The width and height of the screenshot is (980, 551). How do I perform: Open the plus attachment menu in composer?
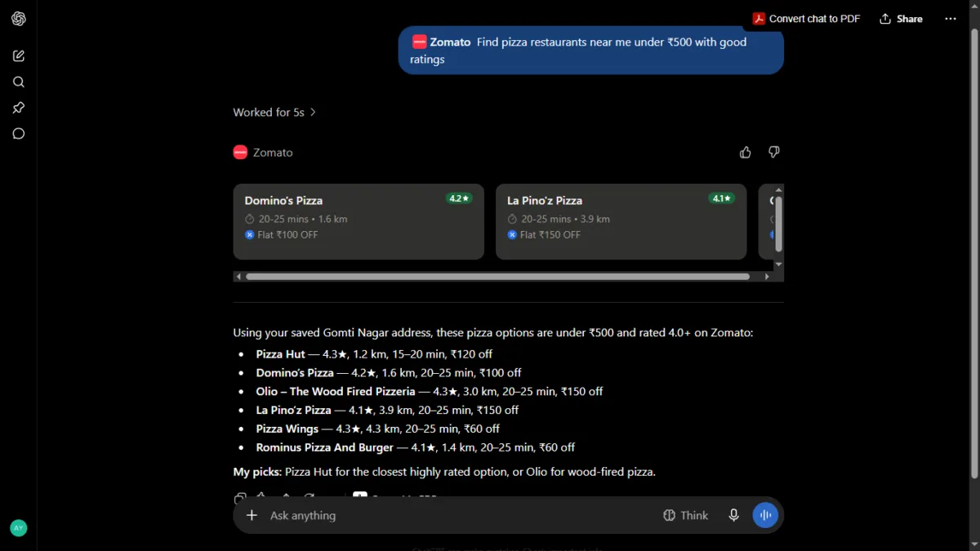coord(252,515)
